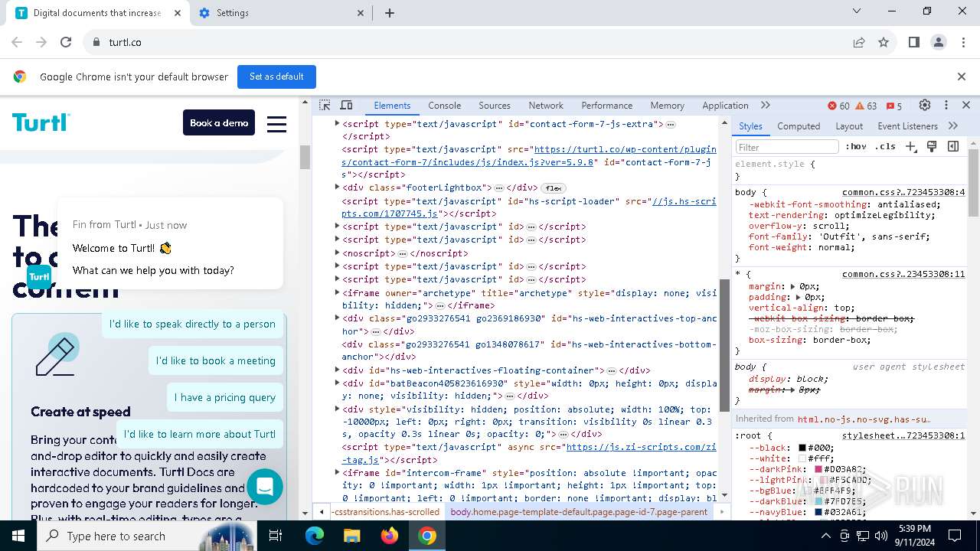Toggle the device toolbar icon
Image resolution: width=980 pixels, height=551 pixels.
click(346, 106)
